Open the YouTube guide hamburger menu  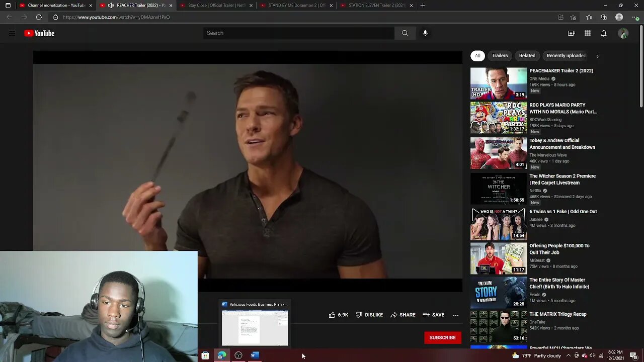click(x=12, y=33)
